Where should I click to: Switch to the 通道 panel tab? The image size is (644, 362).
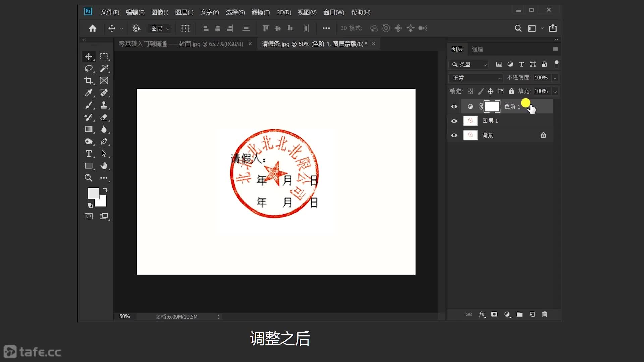click(x=478, y=49)
